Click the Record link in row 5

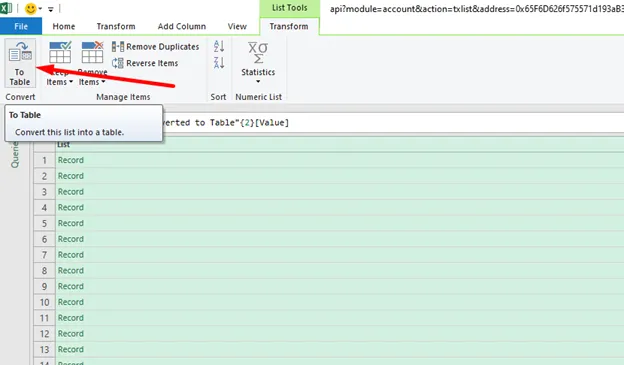[x=70, y=223]
